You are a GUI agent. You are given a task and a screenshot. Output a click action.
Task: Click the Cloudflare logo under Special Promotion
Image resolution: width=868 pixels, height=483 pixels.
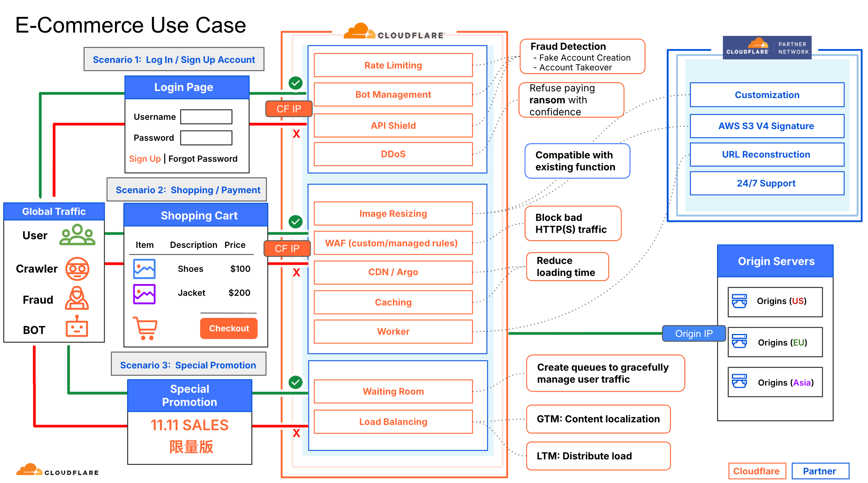point(57,470)
